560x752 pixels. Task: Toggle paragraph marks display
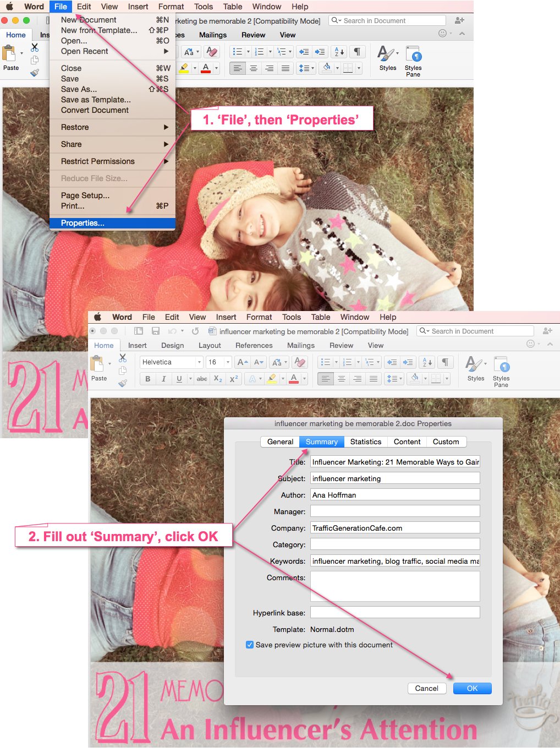pyautogui.click(x=445, y=362)
